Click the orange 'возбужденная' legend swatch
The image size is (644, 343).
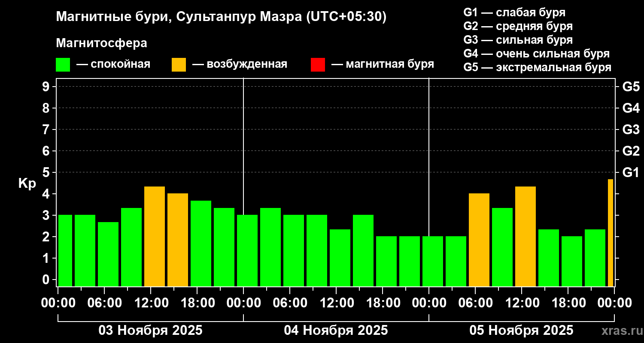179,65
